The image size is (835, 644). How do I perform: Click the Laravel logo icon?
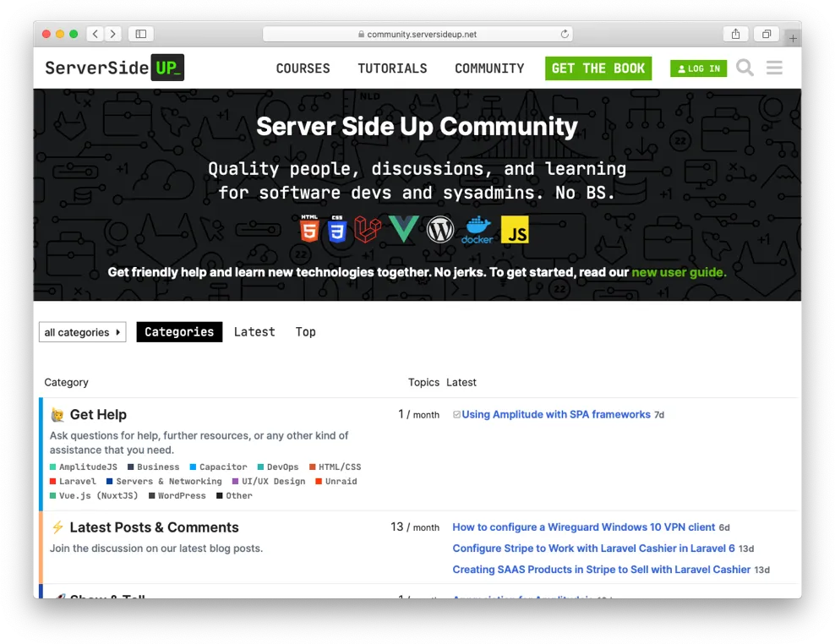(368, 229)
